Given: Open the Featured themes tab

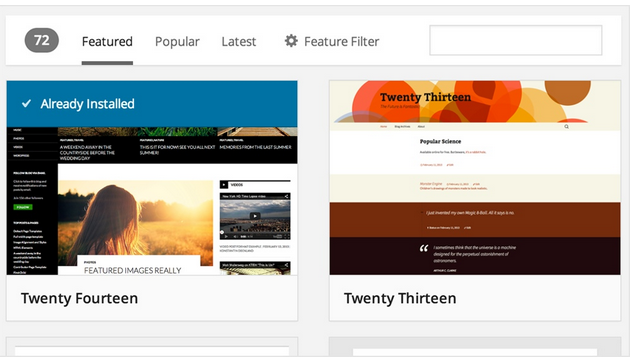Looking at the screenshot, I should coord(107,42).
